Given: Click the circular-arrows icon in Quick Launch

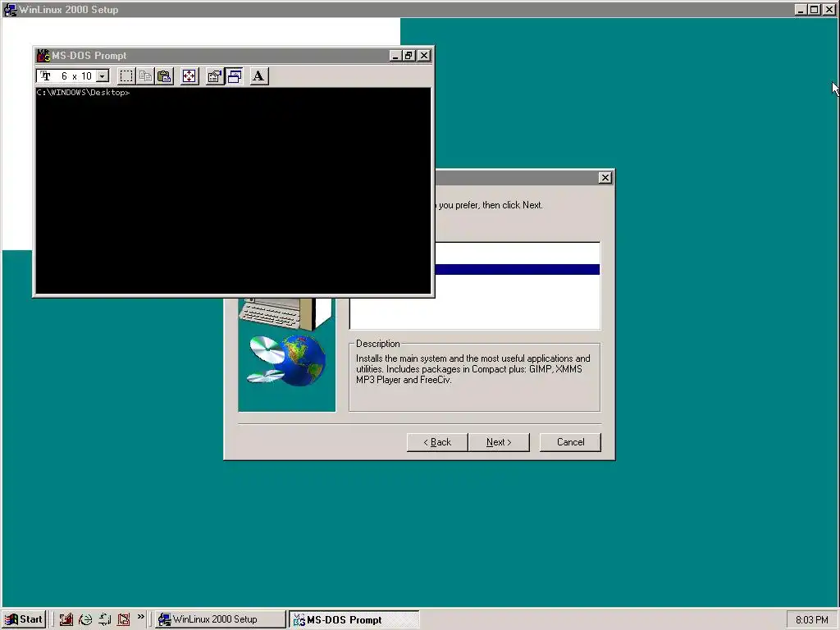Looking at the screenshot, I should pos(104,619).
